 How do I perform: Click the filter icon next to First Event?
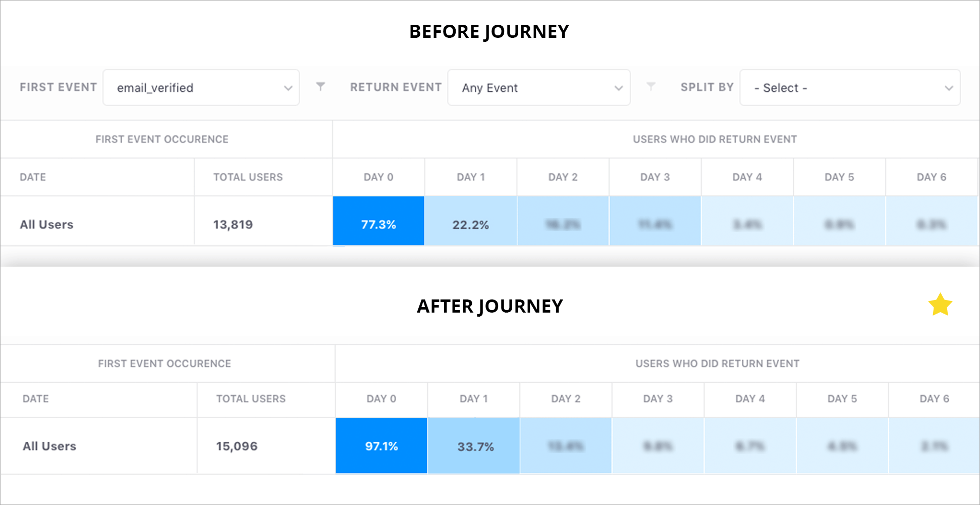pos(321,87)
